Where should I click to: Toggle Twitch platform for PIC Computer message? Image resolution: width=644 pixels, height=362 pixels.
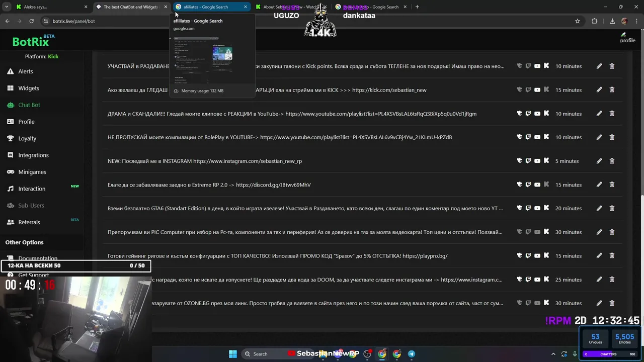(528, 232)
